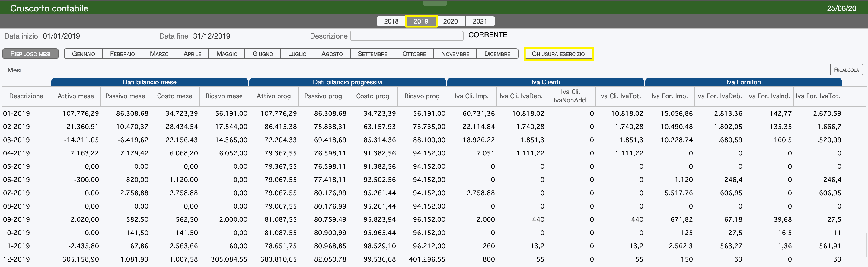Open the Agosto tab
868x267 pixels.
332,54
